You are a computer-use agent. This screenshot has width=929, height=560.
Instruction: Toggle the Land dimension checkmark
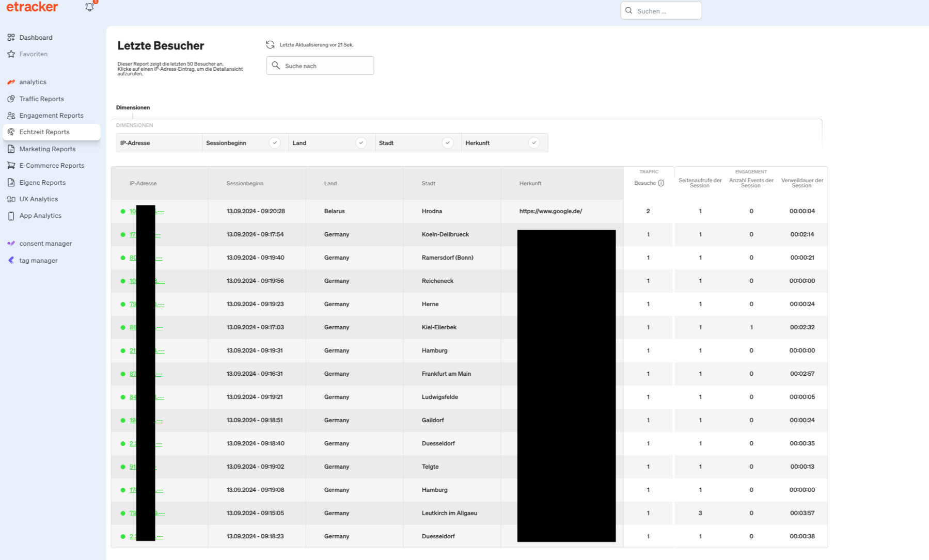361,143
